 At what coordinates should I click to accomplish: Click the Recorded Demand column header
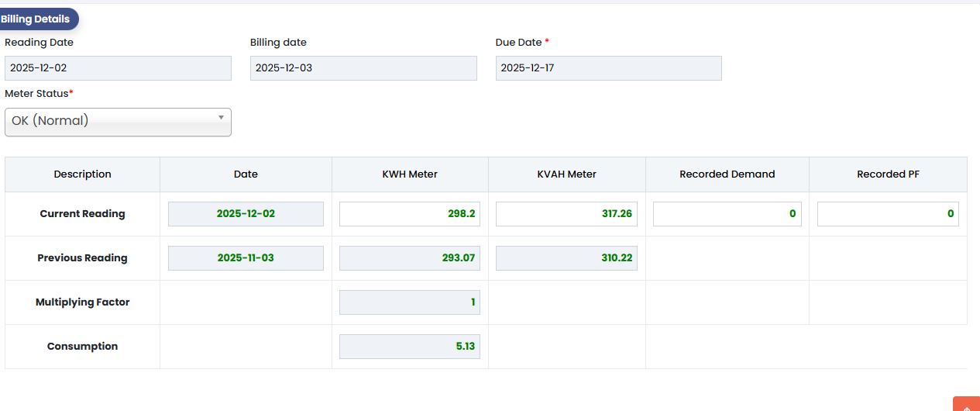click(x=727, y=174)
